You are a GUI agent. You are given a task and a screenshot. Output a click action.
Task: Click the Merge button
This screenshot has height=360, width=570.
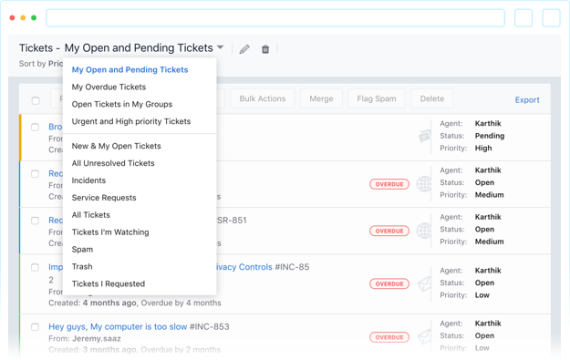[x=321, y=99]
